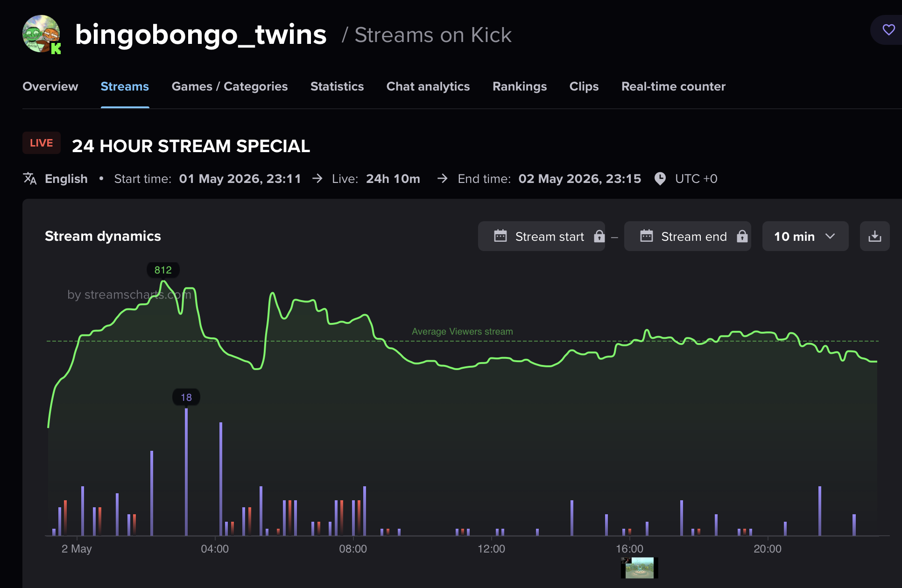902x588 pixels.
Task: Open the Stream start date picker
Action: [x=541, y=237]
